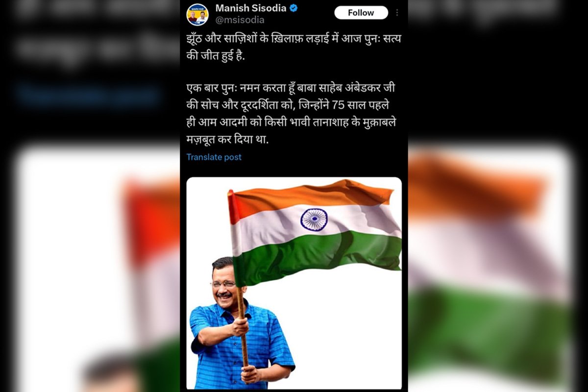
Task: Click the green stripe of the flag
Action: pyautogui.click(x=318, y=256)
